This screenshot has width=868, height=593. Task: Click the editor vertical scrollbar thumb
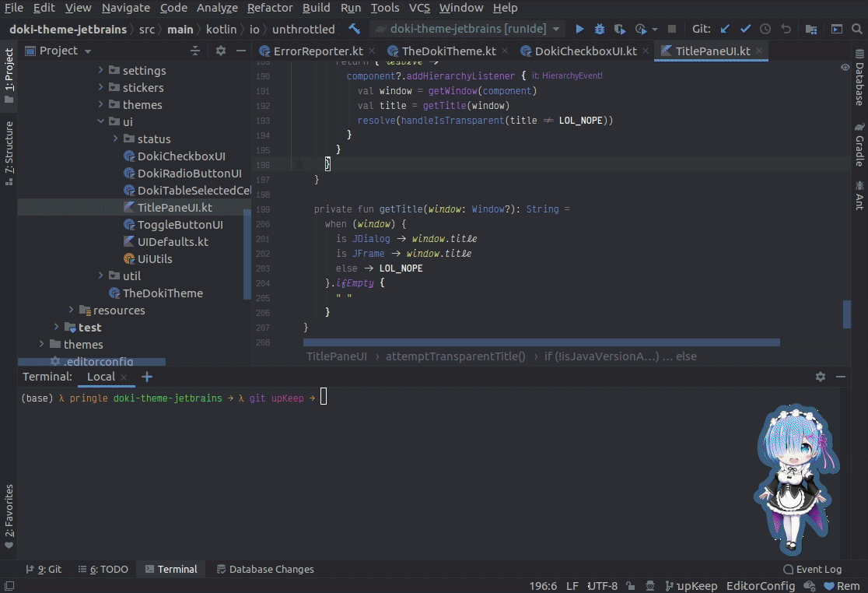pos(846,314)
